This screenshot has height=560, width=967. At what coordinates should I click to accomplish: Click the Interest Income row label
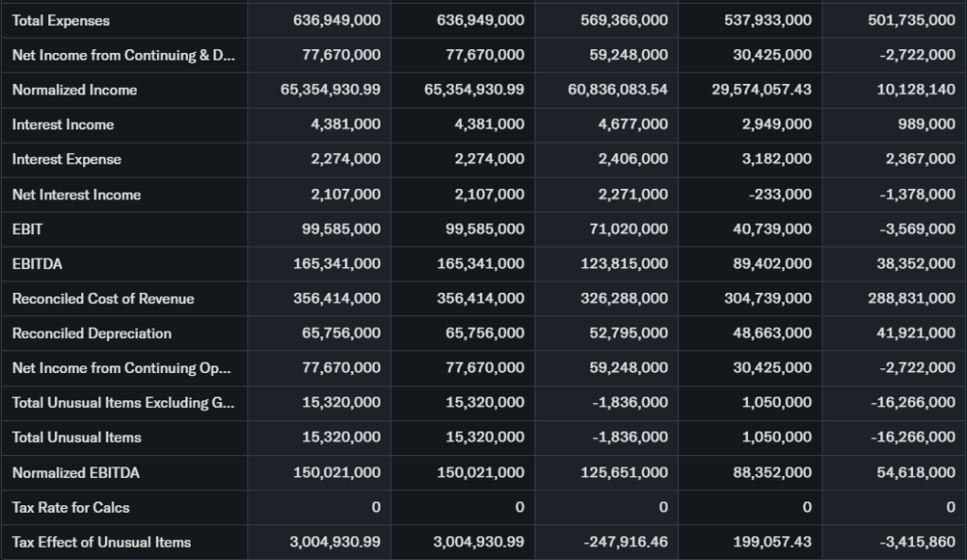pyautogui.click(x=63, y=125)
